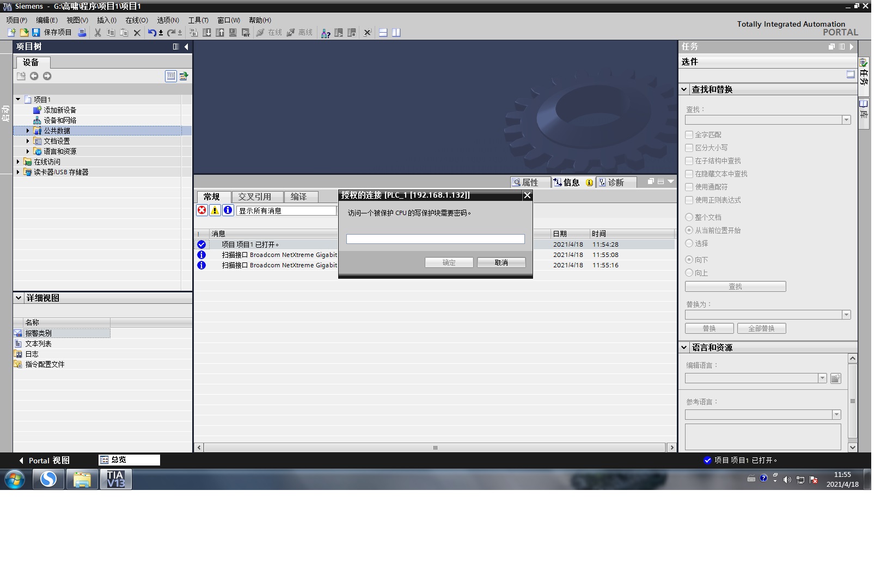Screen dimensions: 893x588
Task: Click the print icon in toolbar
Action: [82, 33]
